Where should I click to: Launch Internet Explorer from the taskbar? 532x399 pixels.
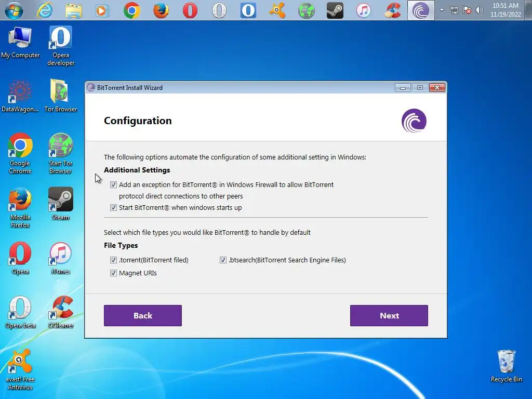tap(45, 10)
